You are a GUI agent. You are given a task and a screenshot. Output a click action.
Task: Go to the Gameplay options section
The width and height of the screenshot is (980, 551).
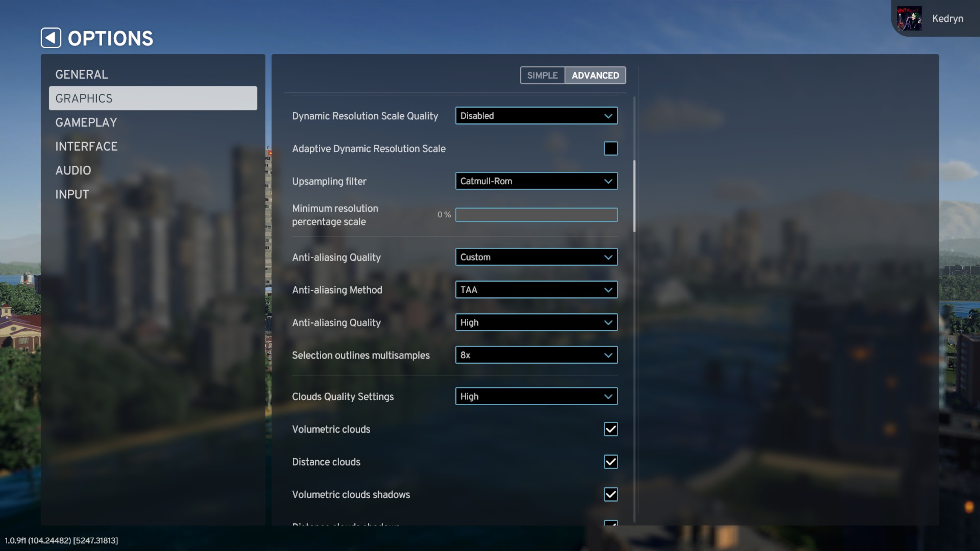(86, 122)
